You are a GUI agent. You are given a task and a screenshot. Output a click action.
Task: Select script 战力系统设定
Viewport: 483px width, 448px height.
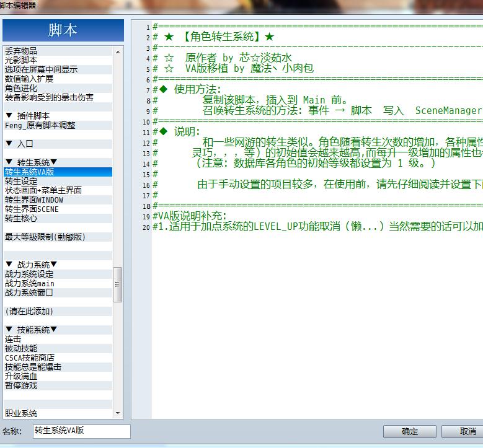tap(58, 274)
